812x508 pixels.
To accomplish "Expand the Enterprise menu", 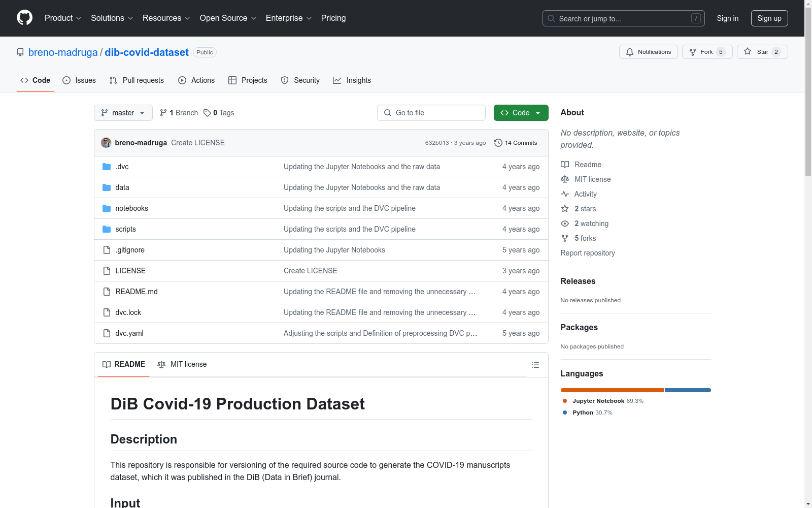I will click(289, 18).
